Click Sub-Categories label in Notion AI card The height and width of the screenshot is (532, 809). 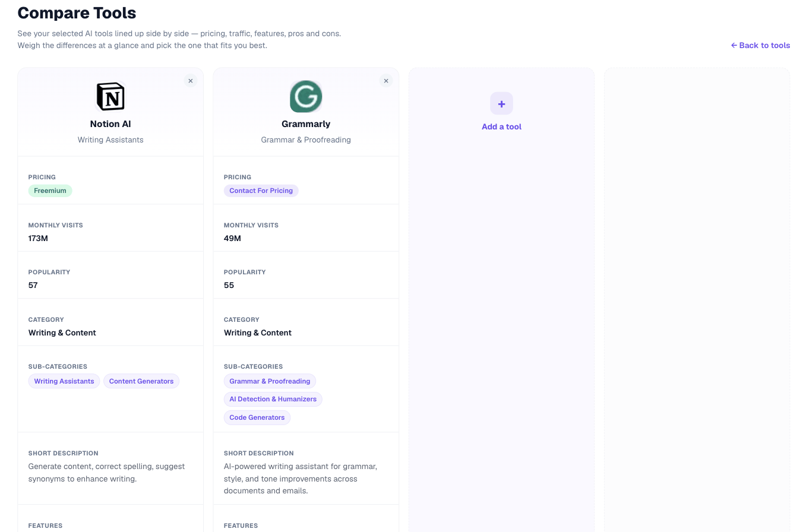(x=58, y=366)
